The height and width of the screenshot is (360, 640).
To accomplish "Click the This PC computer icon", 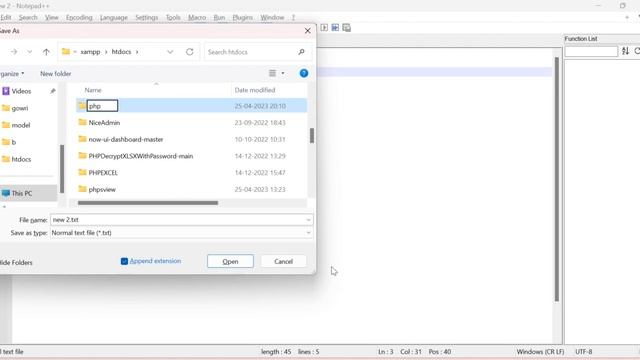I will pyautogui.click(x=6, y=193).
